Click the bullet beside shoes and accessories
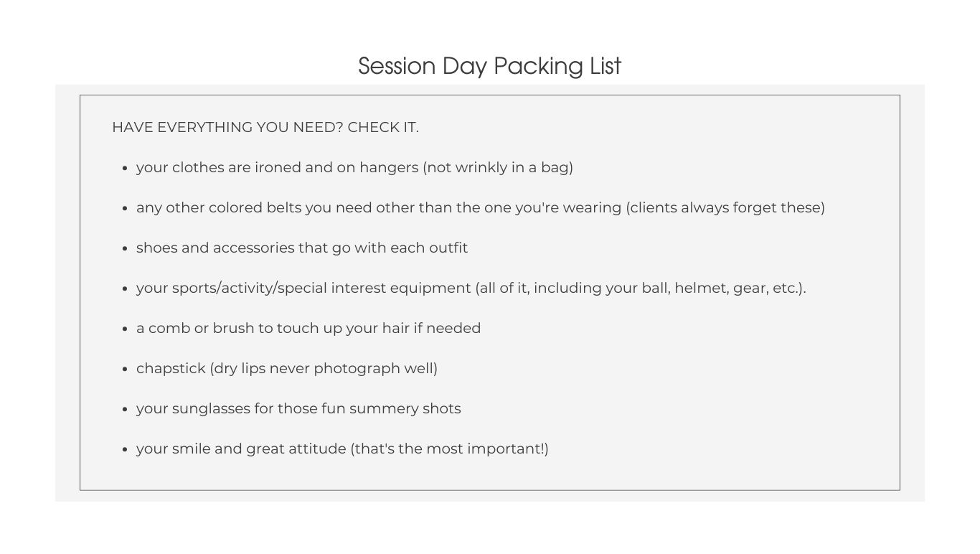This screenshot has height=554, width=980. click(126, 249)
